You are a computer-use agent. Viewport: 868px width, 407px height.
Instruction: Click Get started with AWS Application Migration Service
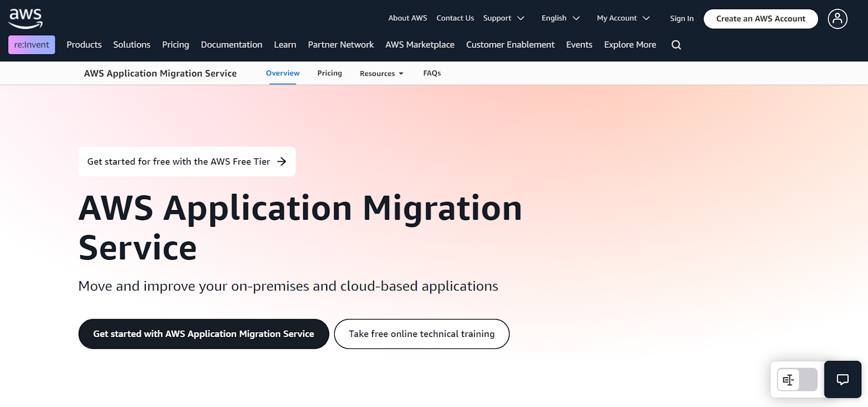(x=203, y=334)
